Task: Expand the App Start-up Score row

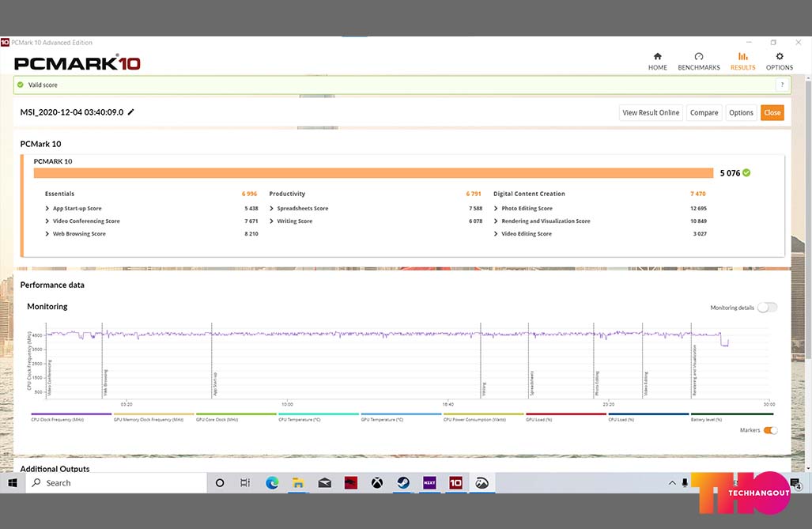Action: pos(47,208)
